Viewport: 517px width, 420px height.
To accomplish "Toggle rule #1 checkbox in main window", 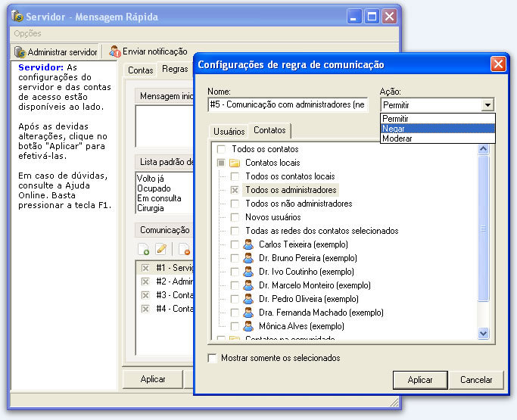I will click(x=145, y=268).
